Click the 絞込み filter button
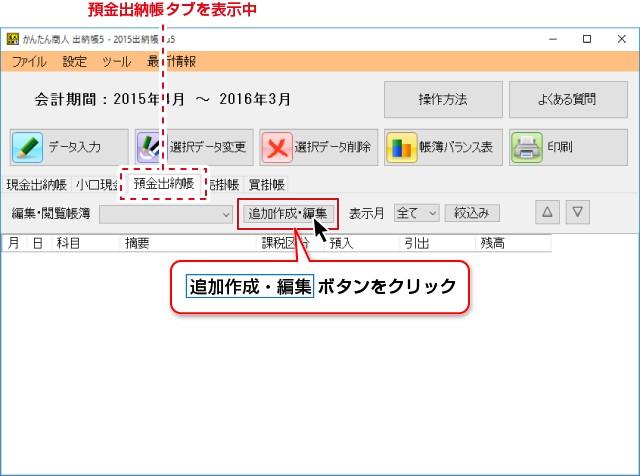Viewport: 640px width, 476px height. click(x=471, y=212)
